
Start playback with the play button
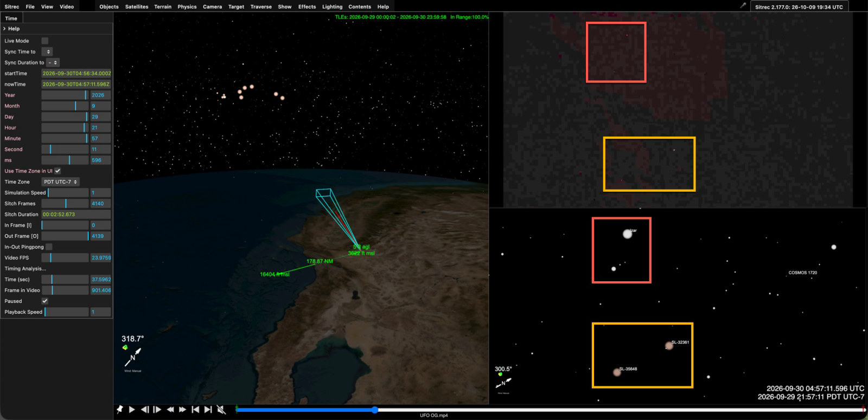(x=132, y=410)
